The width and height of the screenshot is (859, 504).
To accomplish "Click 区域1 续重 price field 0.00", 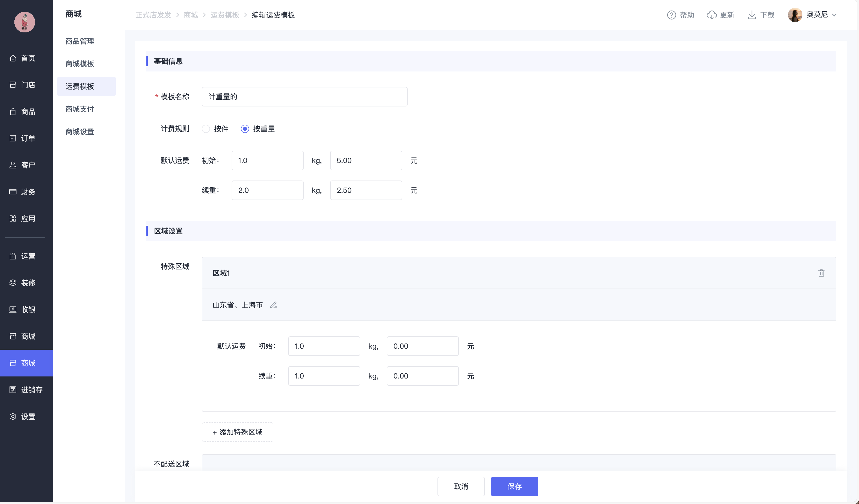I will 422,376.
